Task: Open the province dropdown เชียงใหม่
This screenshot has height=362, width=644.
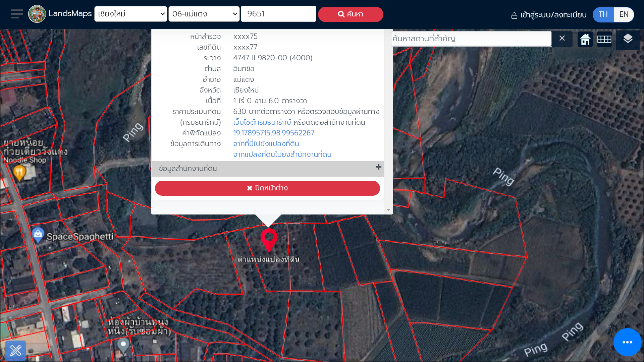Action: [131, 14]
